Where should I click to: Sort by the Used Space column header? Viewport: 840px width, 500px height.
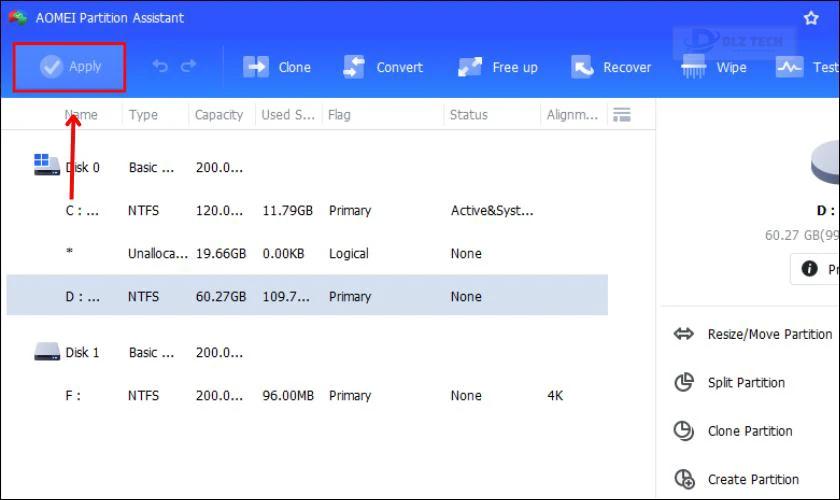(288, 115)
